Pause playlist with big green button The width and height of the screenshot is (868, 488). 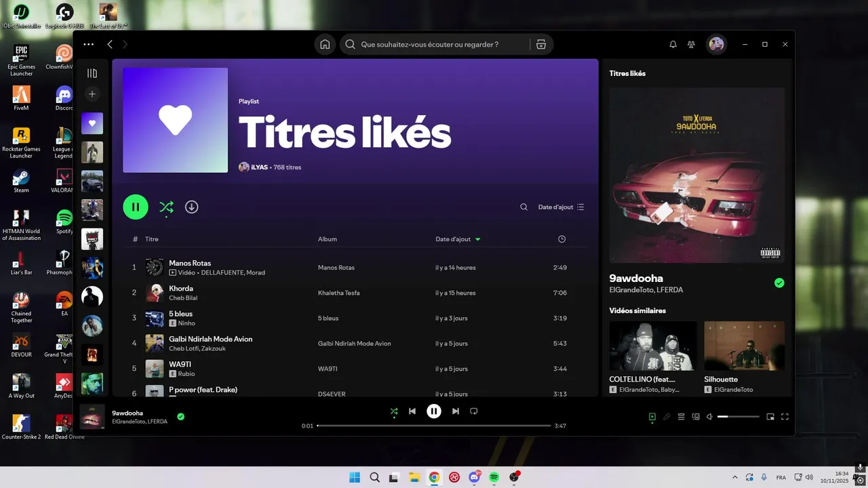tap(136, 207)
